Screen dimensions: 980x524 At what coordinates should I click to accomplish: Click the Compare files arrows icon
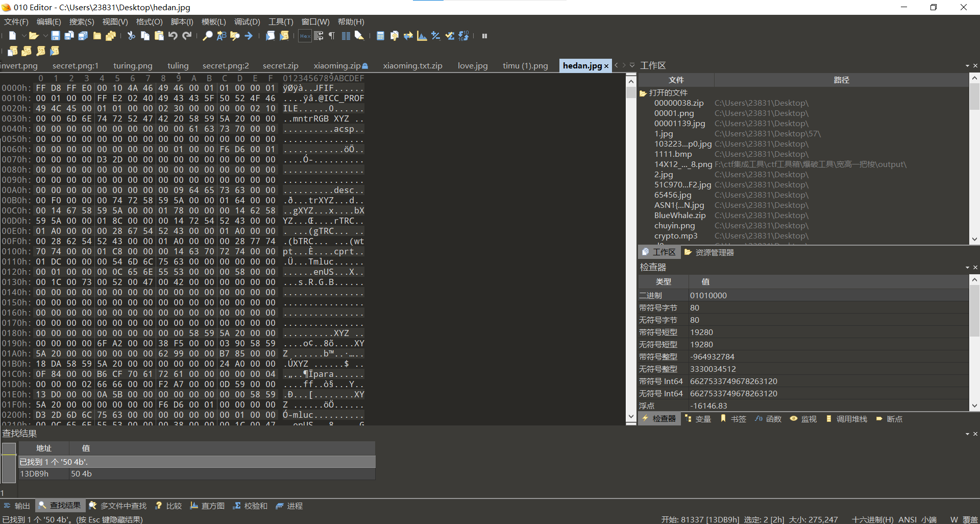tap(408, 36)
